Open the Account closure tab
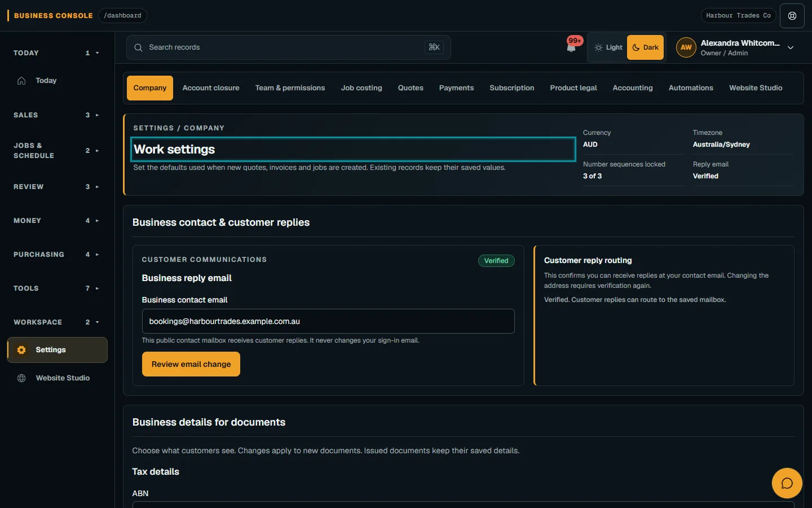812x508 pixels. (x=211, y=88)
